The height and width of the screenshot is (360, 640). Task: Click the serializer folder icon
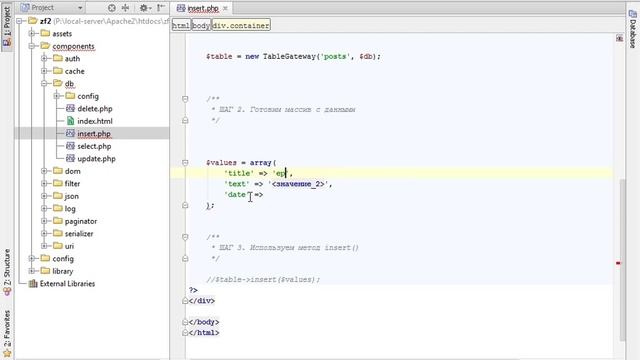pos(58,233)
